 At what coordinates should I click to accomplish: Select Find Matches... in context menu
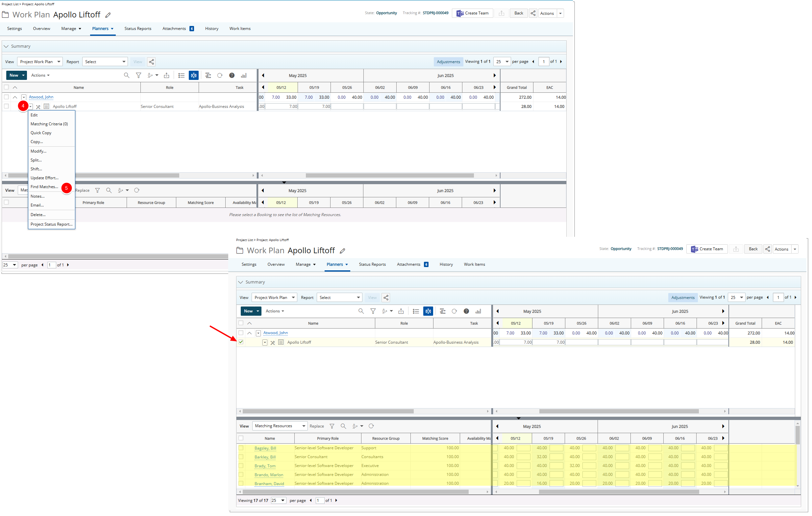[44, 187]
